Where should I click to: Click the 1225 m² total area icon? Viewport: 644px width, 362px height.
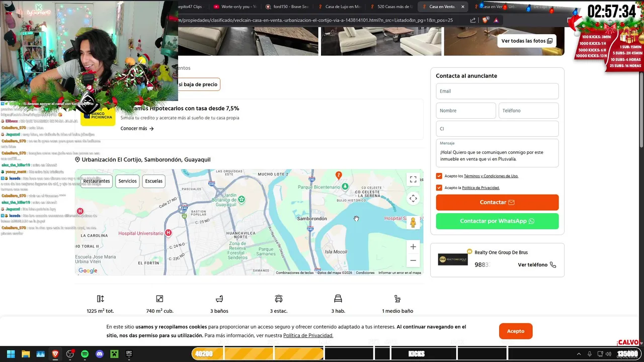[100, 299]
